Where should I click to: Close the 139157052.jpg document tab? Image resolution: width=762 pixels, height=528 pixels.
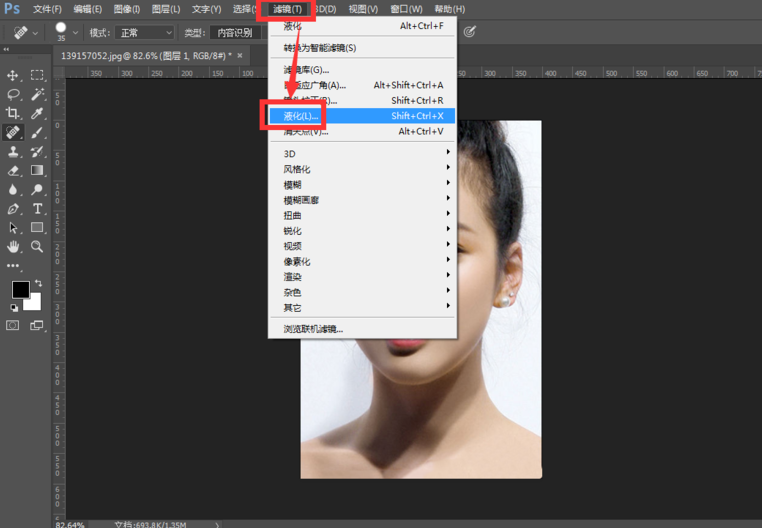pyautogui.click(x=240, y=55)
